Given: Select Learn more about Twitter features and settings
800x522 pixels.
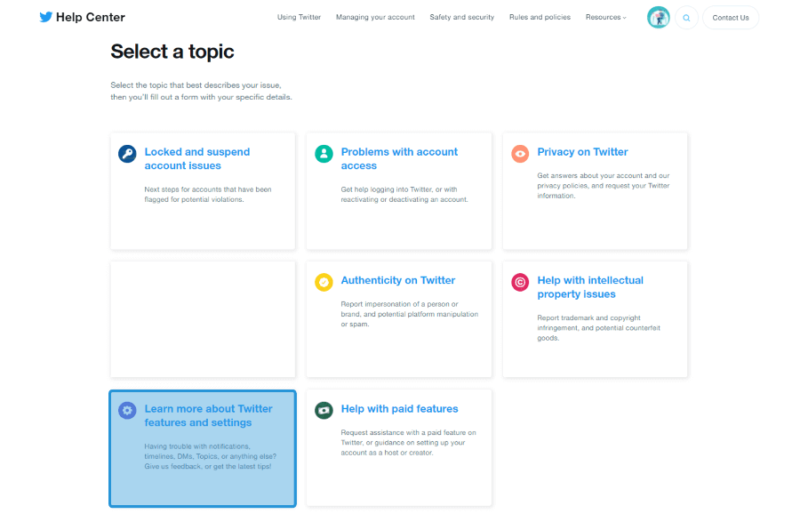Looking at the screenshot, I should (x=208, y=416).
